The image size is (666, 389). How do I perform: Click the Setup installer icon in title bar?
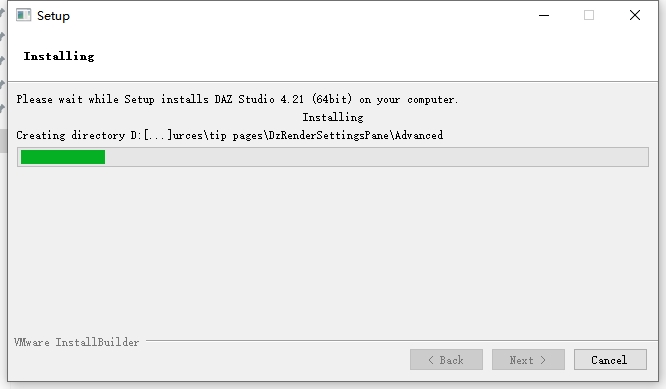tap(23, 15)
